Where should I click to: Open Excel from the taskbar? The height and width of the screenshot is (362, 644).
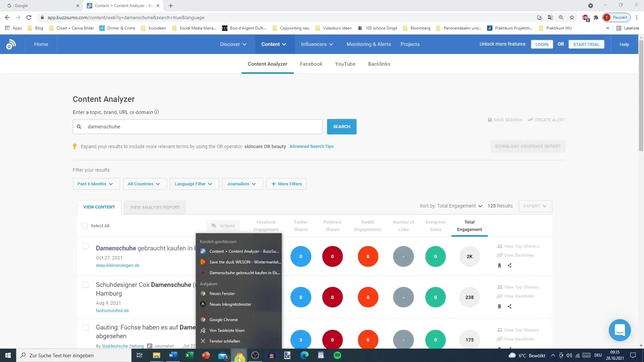click(190, 355)
